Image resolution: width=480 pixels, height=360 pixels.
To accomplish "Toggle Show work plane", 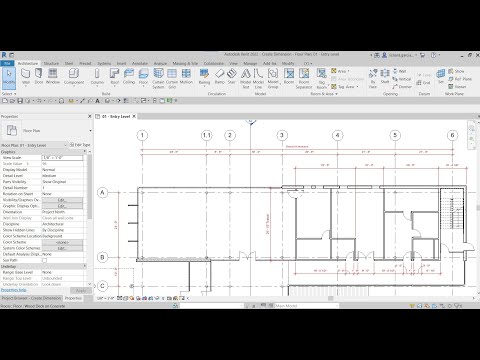I will point(456,71).
